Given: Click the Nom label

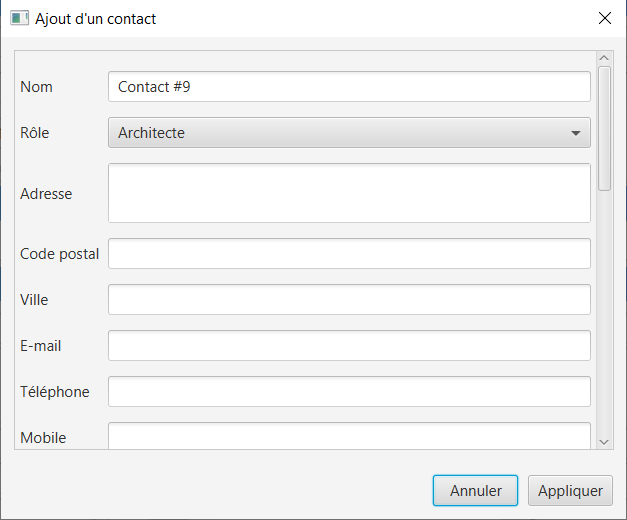Looking at the screenshot, I should coord(36,87).
